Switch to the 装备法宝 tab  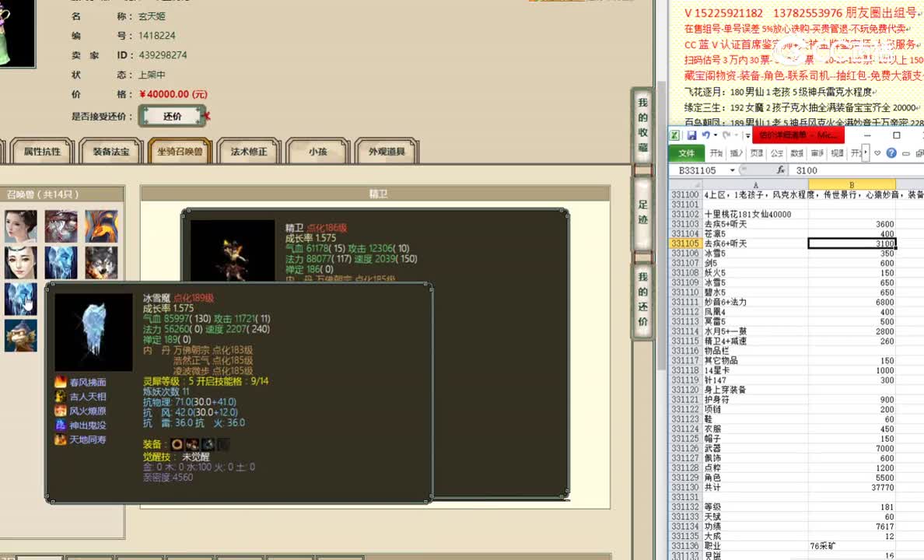110,152
